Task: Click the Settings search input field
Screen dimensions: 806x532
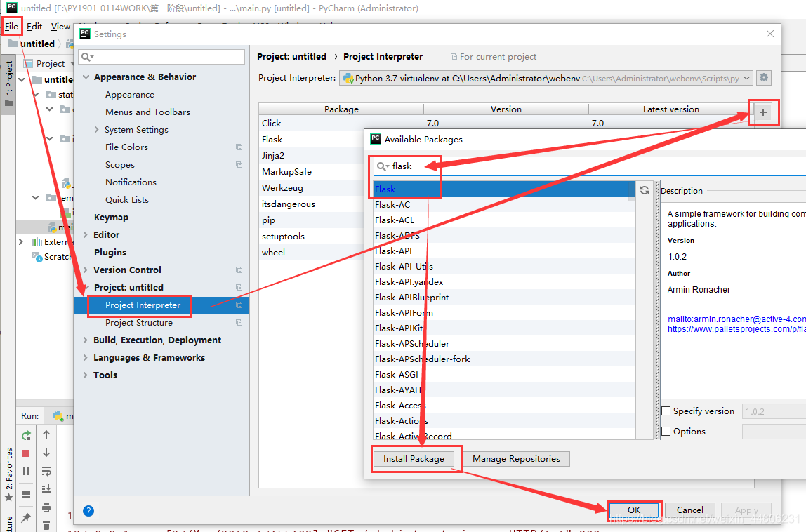Action: [161, 57]
